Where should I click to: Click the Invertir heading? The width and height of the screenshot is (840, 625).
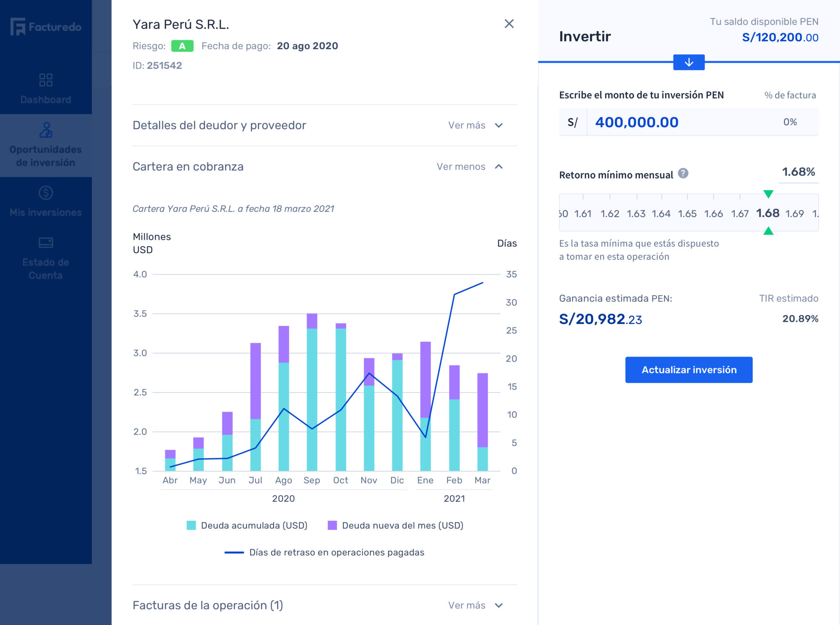585,36
